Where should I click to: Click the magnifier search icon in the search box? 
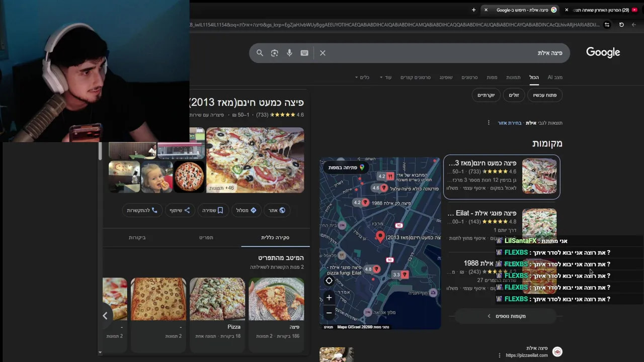pos(260,53)
